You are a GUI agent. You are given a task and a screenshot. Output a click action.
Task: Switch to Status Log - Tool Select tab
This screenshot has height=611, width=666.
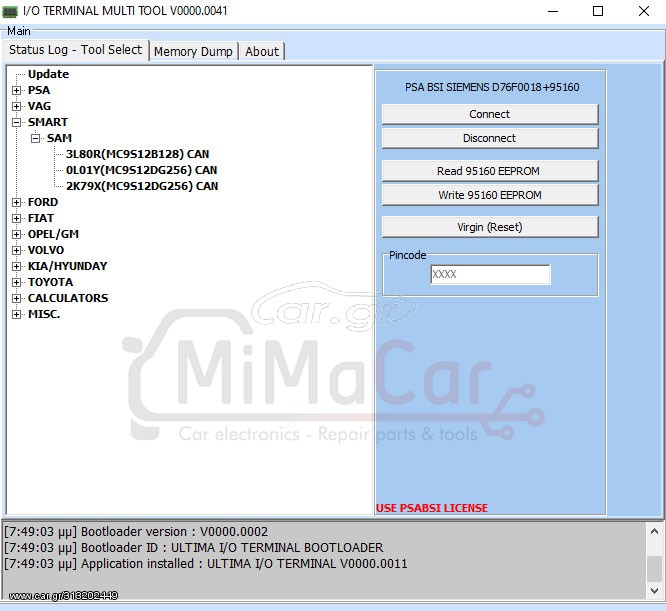coord(76,50)
